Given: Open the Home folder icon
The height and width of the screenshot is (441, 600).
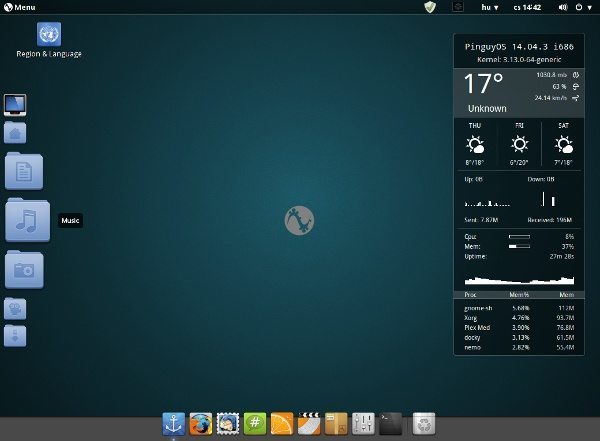Looking at the screenshot, I should (16, 133).
